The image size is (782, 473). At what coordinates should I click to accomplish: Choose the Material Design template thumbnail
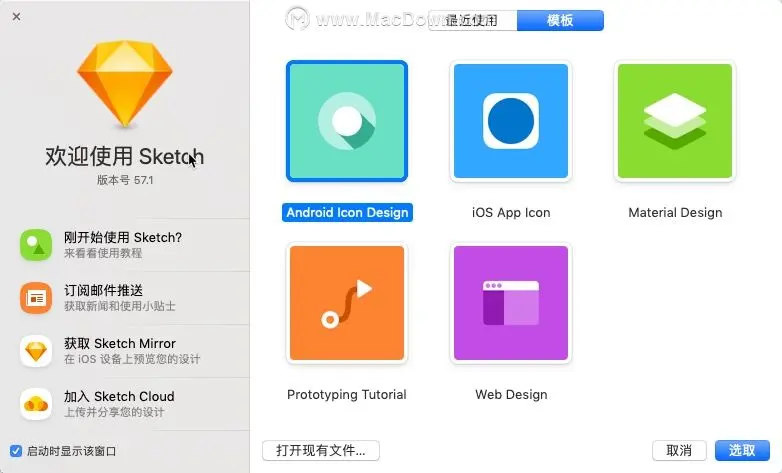[675, 121]
